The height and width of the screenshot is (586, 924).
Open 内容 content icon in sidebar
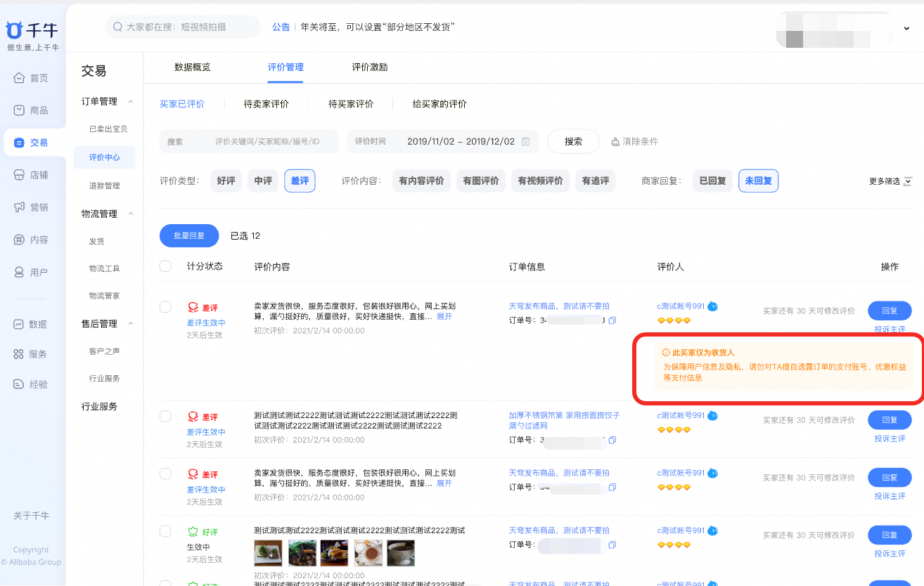[20, 240]
